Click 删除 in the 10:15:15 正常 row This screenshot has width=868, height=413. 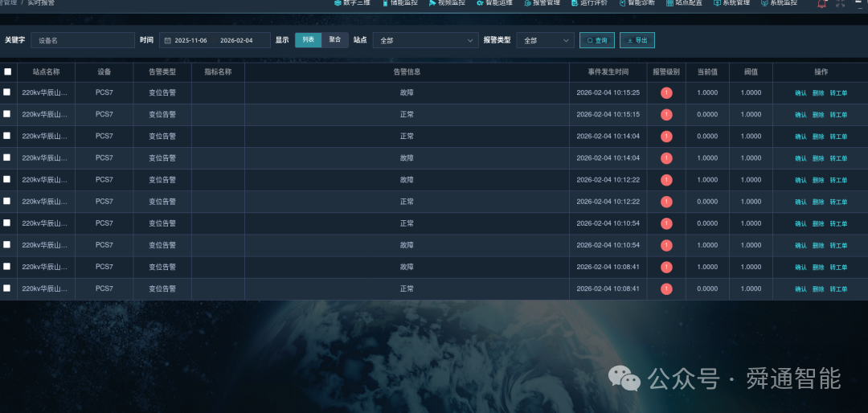coord(818,115)
